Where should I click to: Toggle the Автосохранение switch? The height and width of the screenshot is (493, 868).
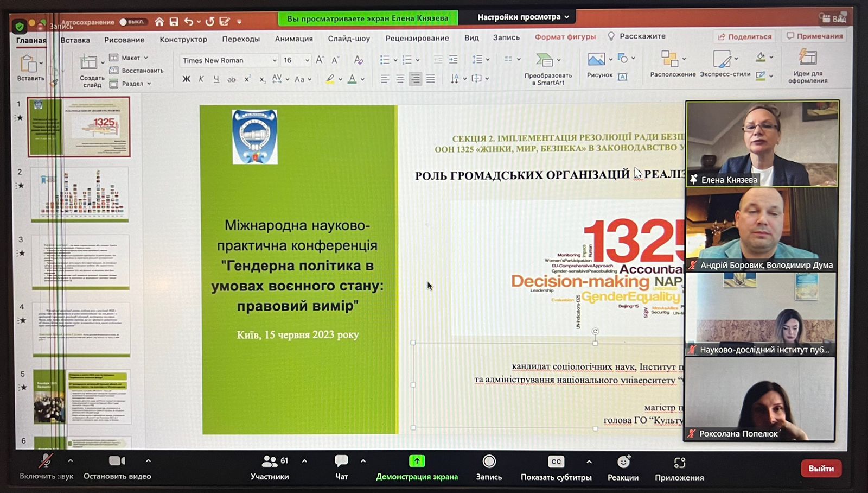point(132,22)
